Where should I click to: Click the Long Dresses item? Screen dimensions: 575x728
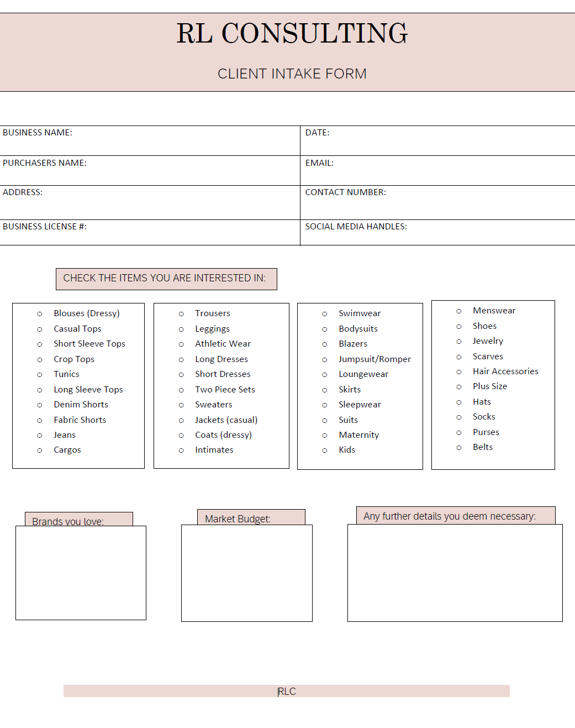coord(221,359)
